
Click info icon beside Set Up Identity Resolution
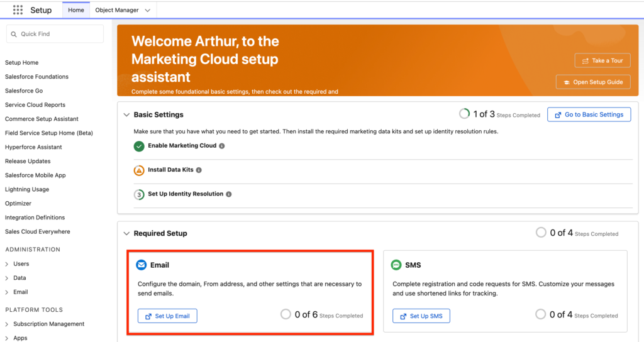229,194
